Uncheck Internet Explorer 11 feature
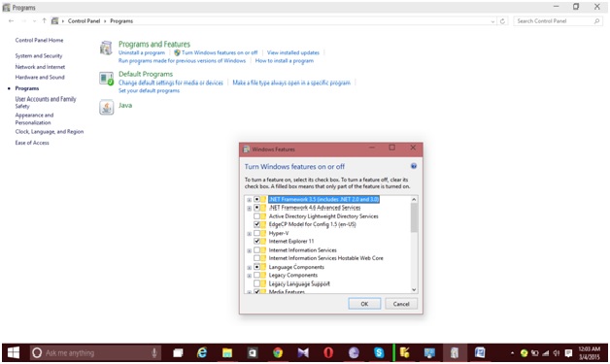Screen dimensions: 610x364 tap(256, 241)
